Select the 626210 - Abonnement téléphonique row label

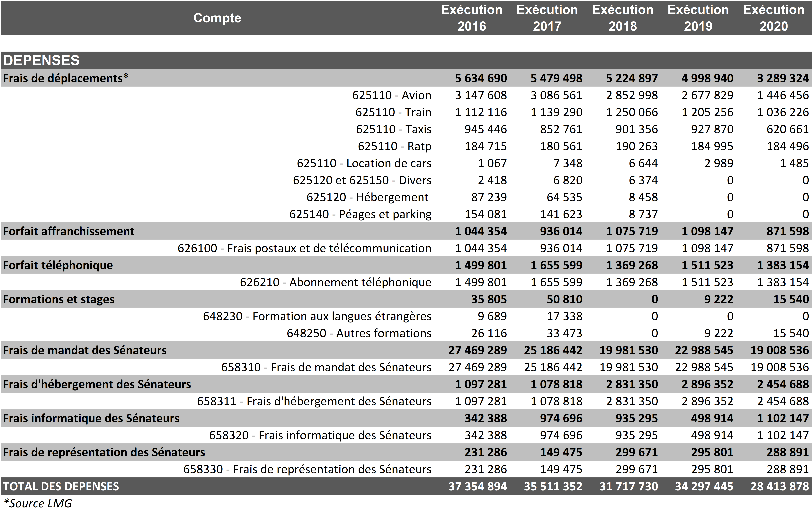click(x=335, y=282)
